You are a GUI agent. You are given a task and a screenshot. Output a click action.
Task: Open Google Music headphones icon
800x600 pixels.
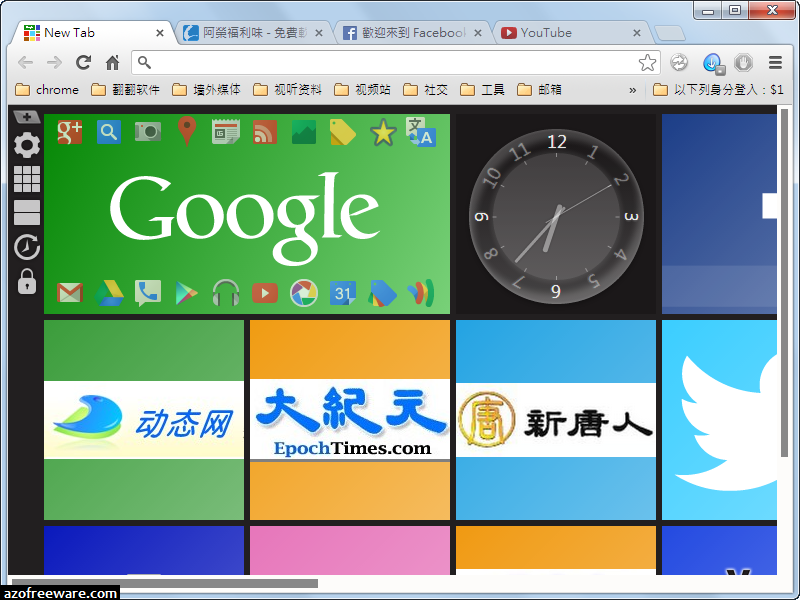[226, 293]
